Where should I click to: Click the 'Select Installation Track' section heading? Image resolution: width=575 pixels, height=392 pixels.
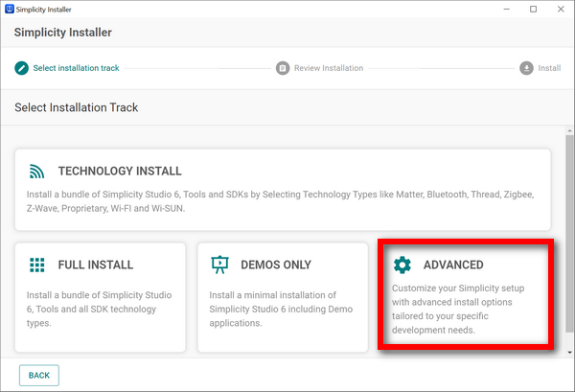pyautogui.click(x=77, y=107)
